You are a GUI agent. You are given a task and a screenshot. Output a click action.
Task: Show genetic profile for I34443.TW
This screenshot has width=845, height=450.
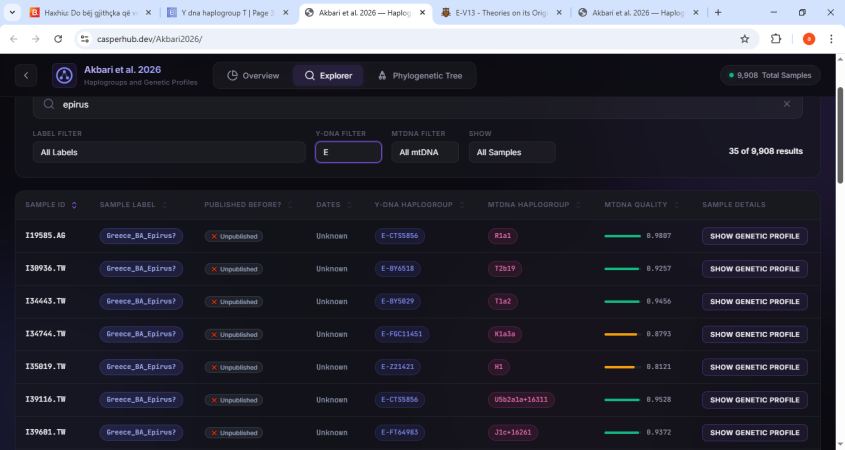click(754, 302)
